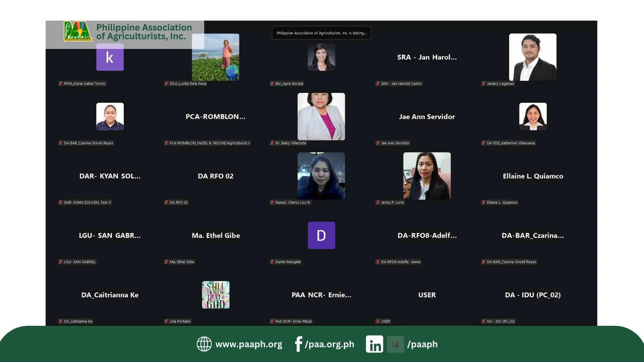Screen dimensions: 644x362
Task: Click the 'is talking...' speaker notification
Action: (321, 33)
